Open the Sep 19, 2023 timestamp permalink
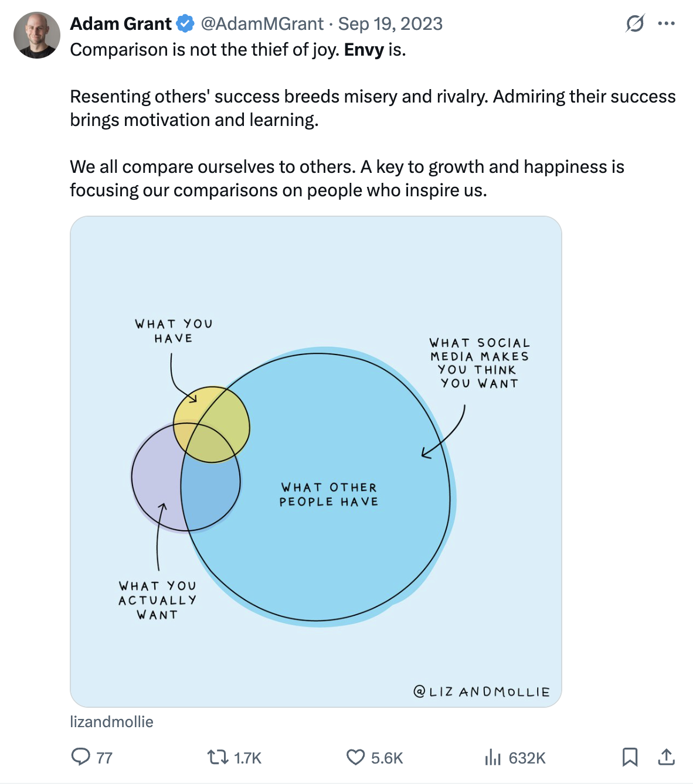This screenshot has height=784, width=693. (x=390, y=24)
